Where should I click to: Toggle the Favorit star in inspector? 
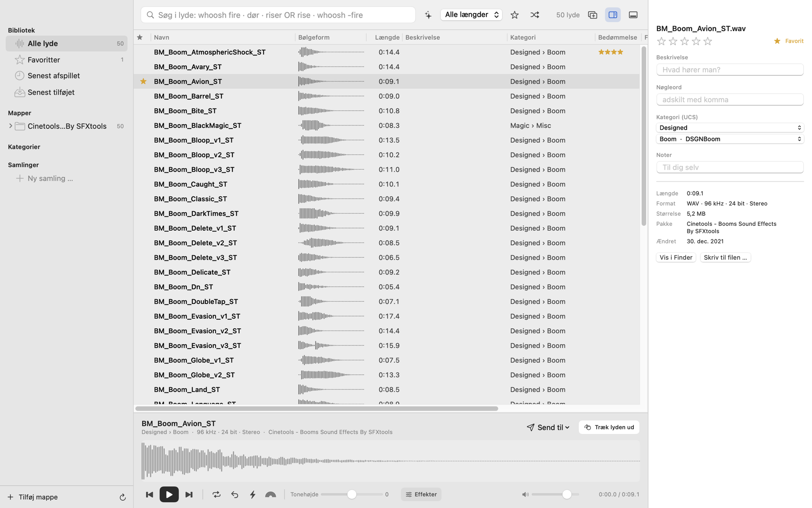(789, 41)
